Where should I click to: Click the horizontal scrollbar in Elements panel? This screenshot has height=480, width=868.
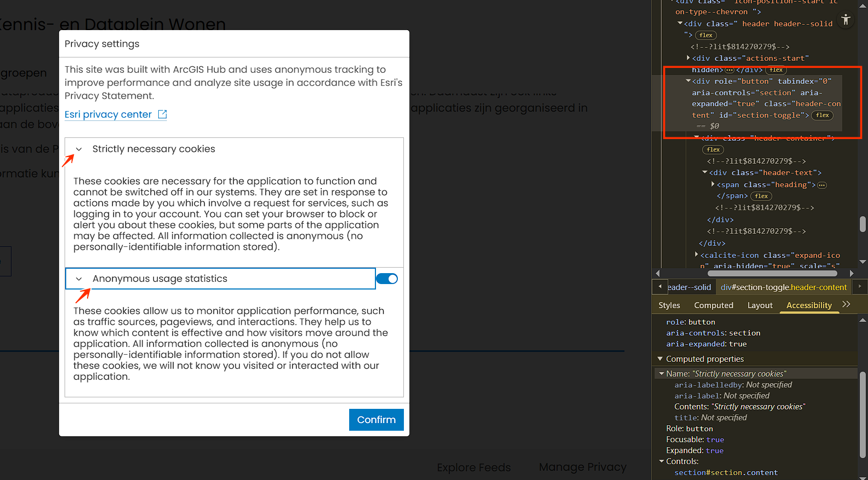[x=772, y=273]
